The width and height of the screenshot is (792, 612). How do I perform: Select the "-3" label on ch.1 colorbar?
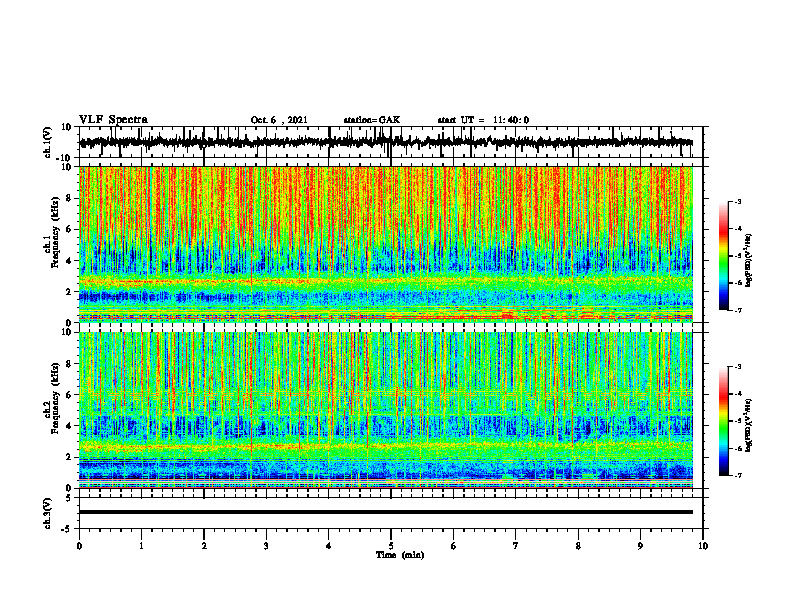738,202
